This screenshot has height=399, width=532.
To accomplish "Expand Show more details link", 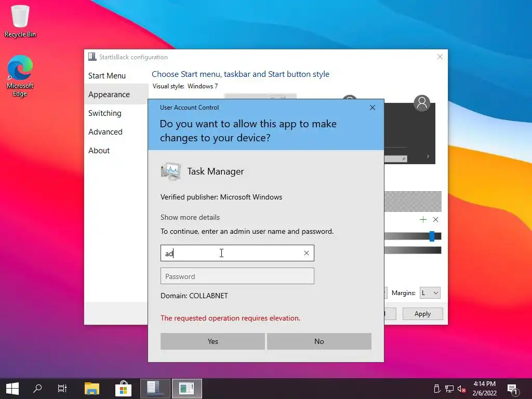I will [x=190, y=217].
